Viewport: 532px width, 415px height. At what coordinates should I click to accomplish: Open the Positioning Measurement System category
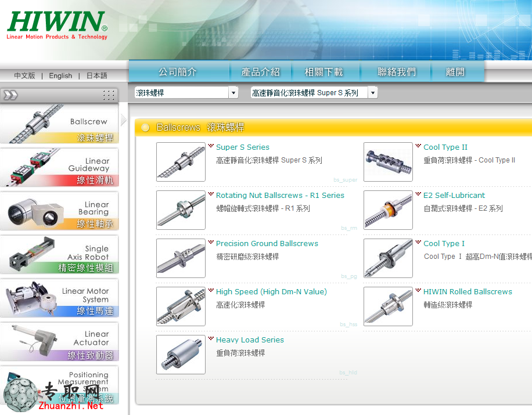[59, 385]
